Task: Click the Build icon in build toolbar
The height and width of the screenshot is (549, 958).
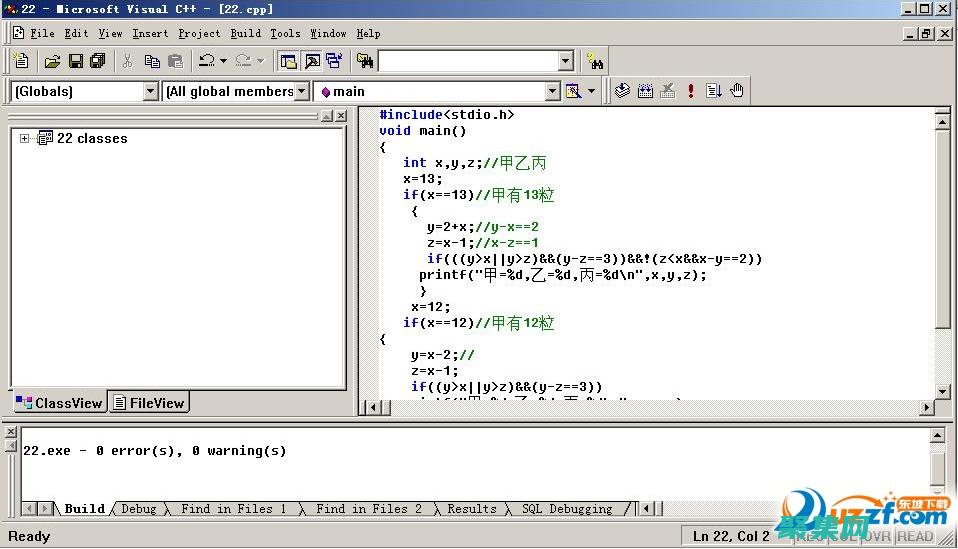Action: click(645, 91)
